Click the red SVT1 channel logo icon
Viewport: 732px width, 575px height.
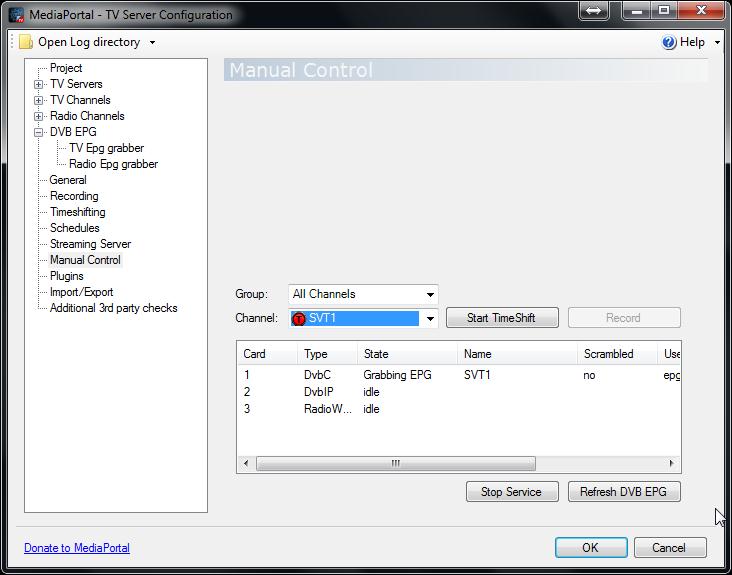click(298, 318)
